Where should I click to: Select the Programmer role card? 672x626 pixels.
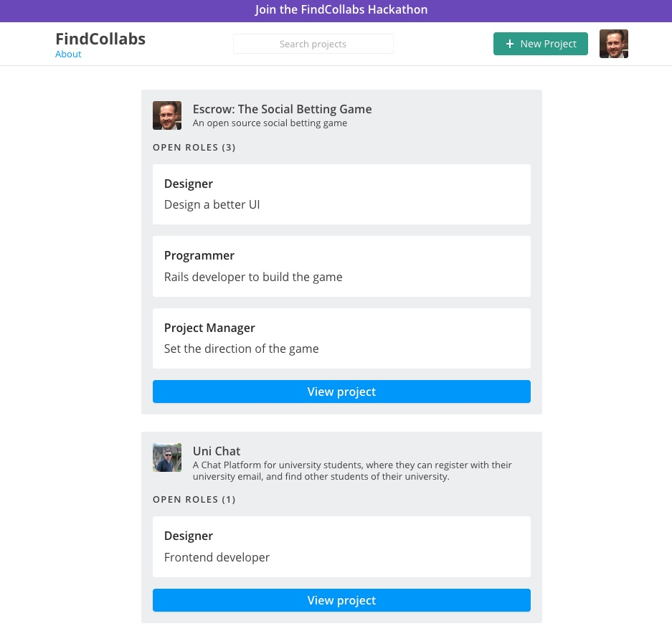coord(341,266)
